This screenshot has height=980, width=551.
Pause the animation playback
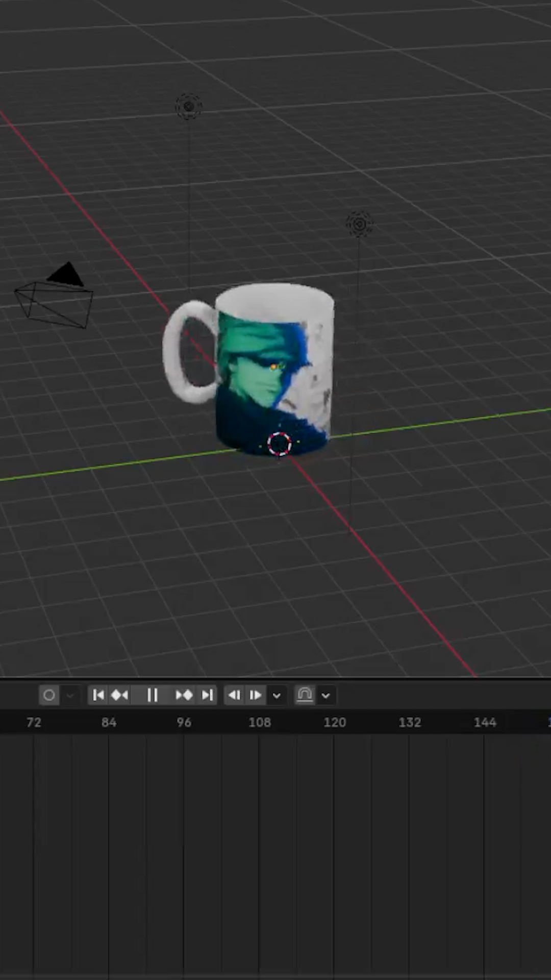point(152,695)
